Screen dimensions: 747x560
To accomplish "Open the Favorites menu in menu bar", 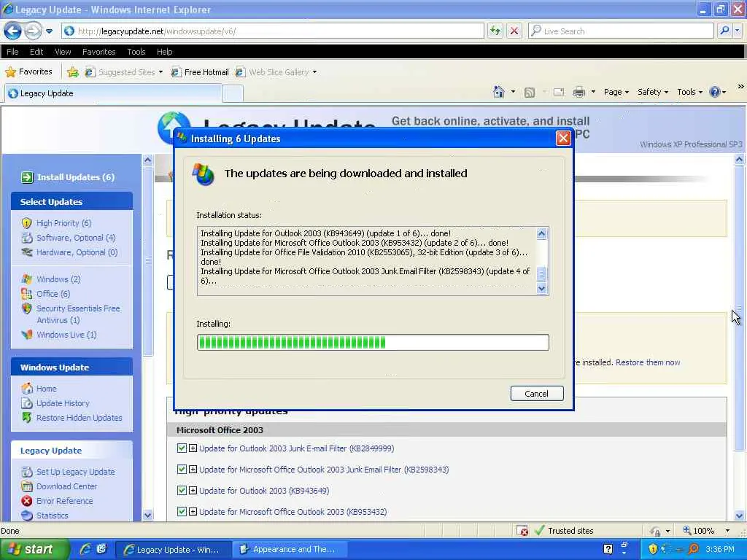I will (98, 52).
